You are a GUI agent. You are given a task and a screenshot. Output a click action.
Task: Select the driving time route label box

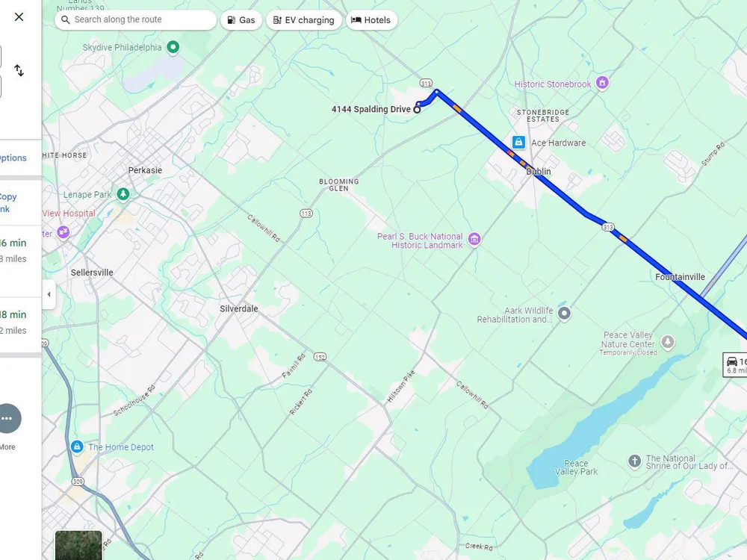[735, 365]
